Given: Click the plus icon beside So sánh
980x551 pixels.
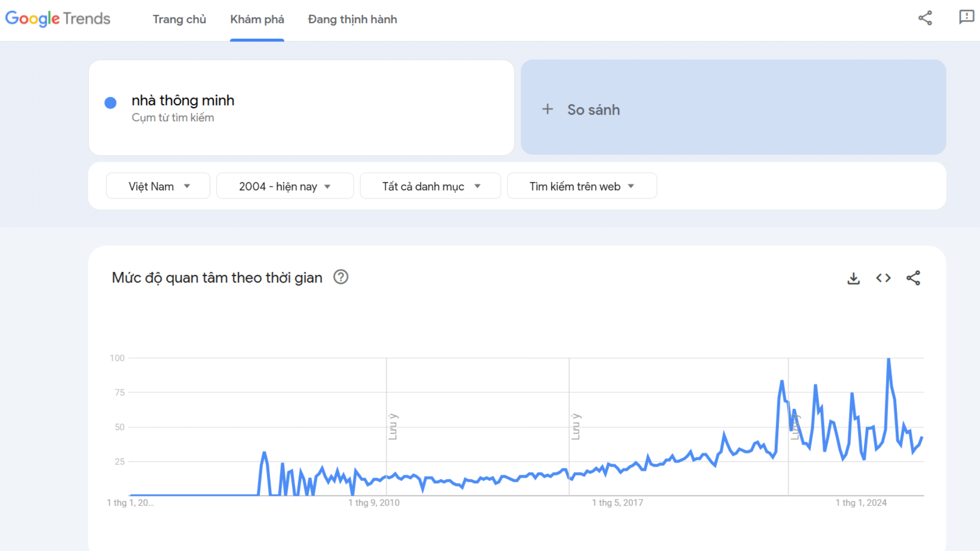Looking at the screenshot, I should point(547,109).
